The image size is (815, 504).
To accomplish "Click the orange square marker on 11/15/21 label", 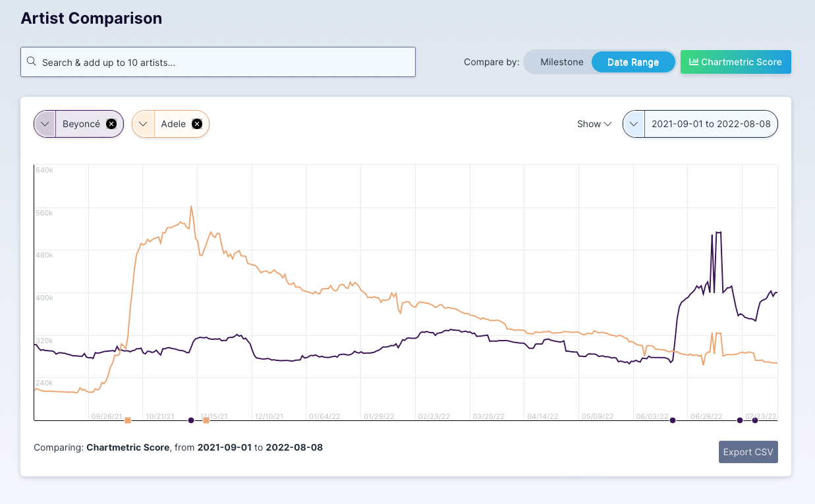I will point(206,420).
